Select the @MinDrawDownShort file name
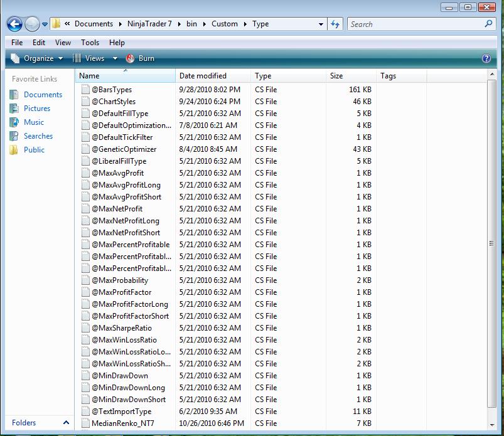The width and height of the screenshot is (504, 436). (129, 400)
